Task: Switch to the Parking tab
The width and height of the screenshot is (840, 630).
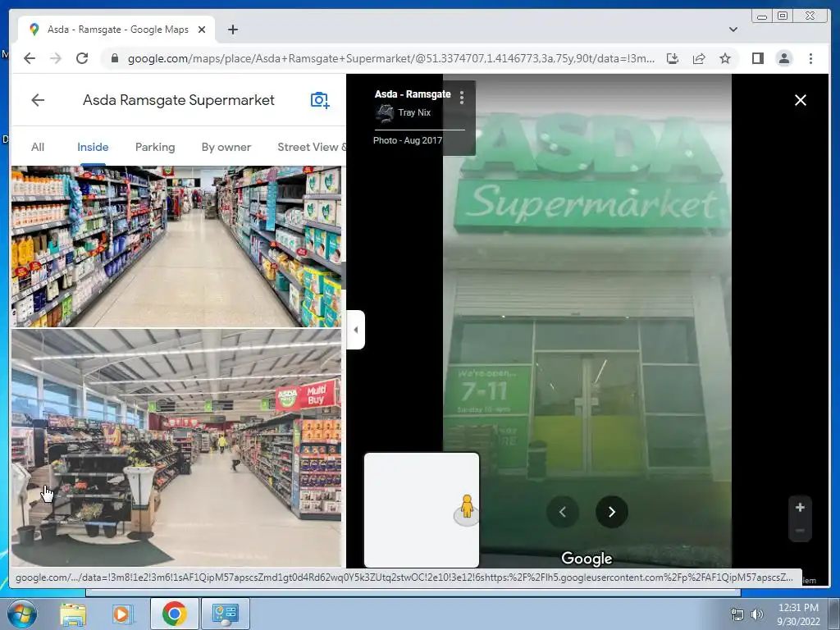Action: pos(155,147)
